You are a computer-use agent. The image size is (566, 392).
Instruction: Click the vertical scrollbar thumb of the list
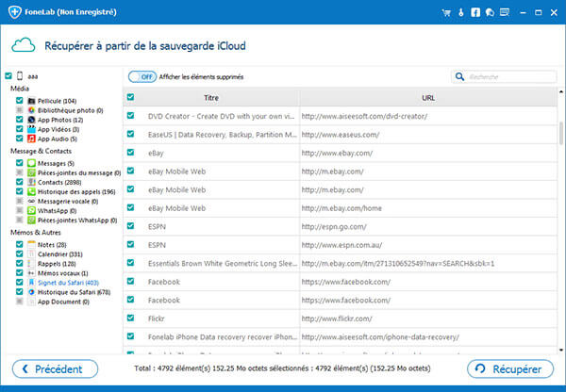point(561,133)
